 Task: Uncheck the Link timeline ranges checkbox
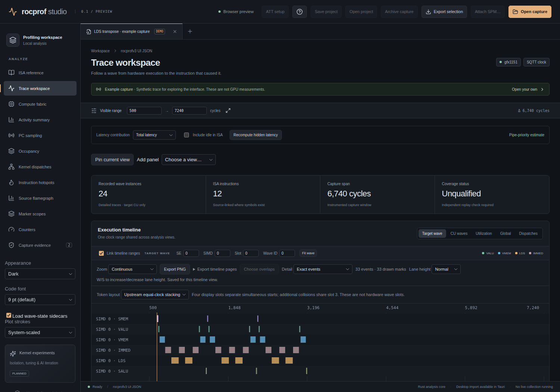click(x=101, y=253)
